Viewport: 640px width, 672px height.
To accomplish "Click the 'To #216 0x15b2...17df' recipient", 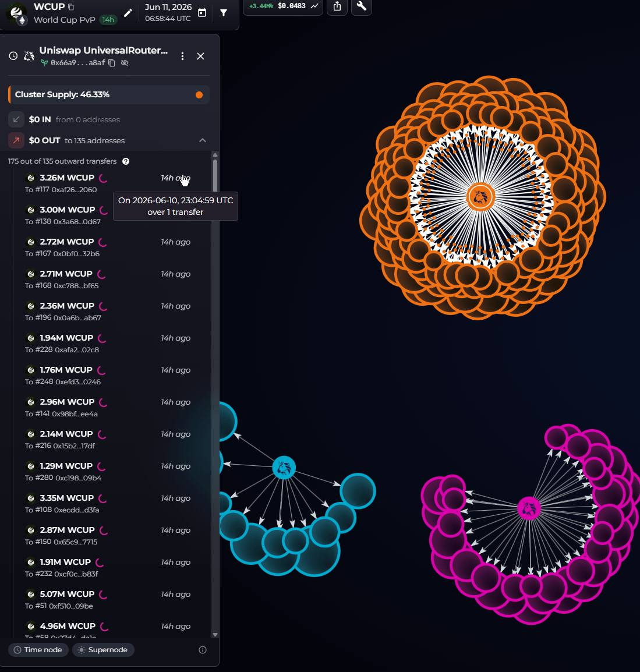I will [60, 445].
